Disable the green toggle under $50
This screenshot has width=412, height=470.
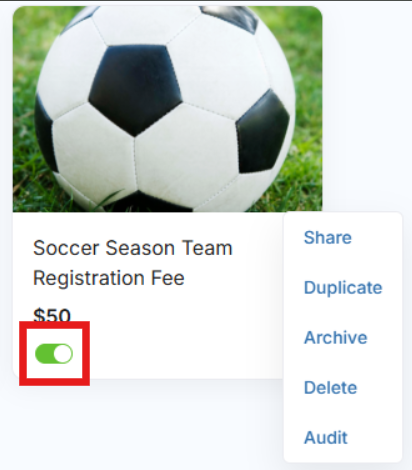click(x=54, y=354)
